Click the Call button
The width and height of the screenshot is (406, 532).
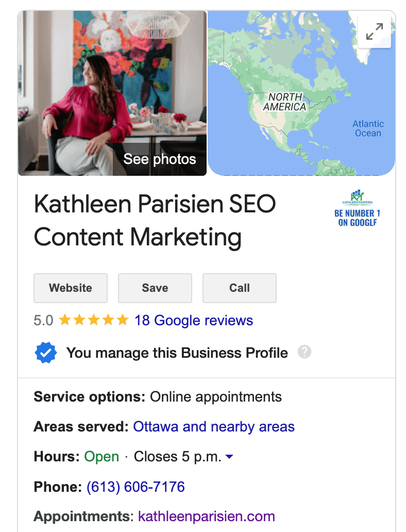click(240, 288)
